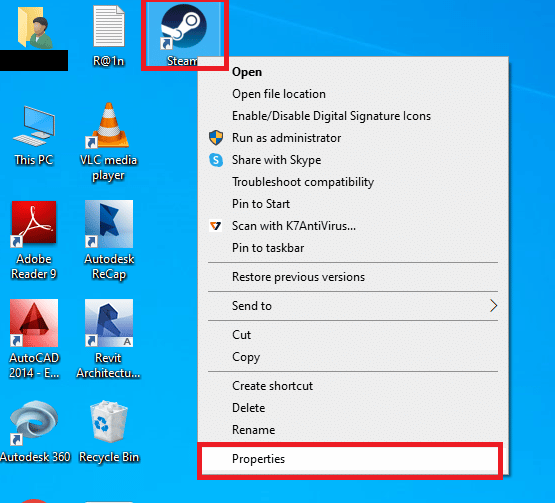This screenshot has height=503, width=555.
Task: Choose Copy from the context menu
Action: tap(353, 356)
